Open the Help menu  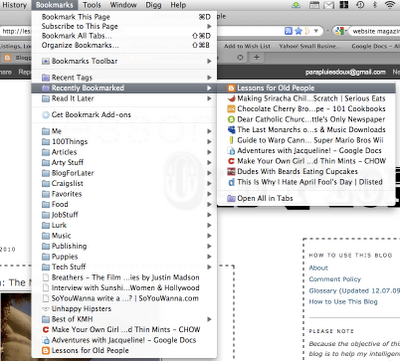pos(178,5)
